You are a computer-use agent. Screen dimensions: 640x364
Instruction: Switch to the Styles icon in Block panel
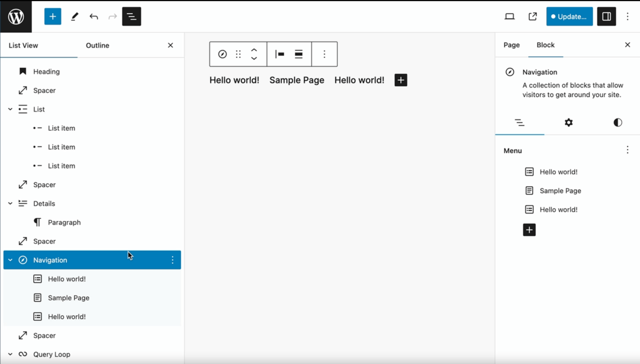(x=618, y=122)
